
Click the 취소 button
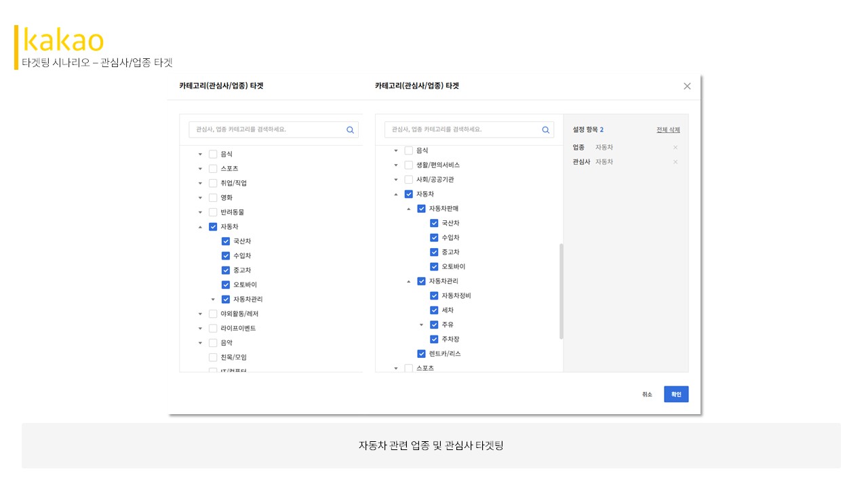647,394
